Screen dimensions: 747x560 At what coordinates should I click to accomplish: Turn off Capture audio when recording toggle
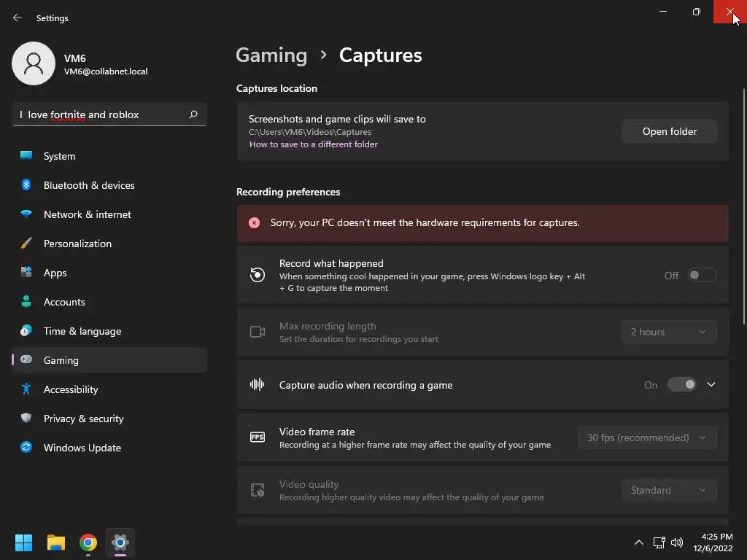click(682, 385)
